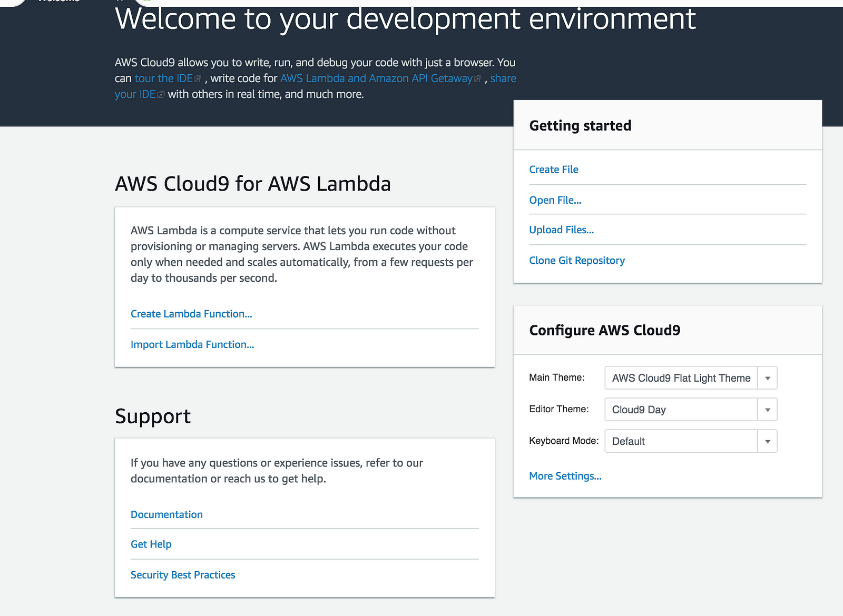Follow the "tour the IDE" link
This screenshot has width=843, height=616.
click(x=163, y=78)
